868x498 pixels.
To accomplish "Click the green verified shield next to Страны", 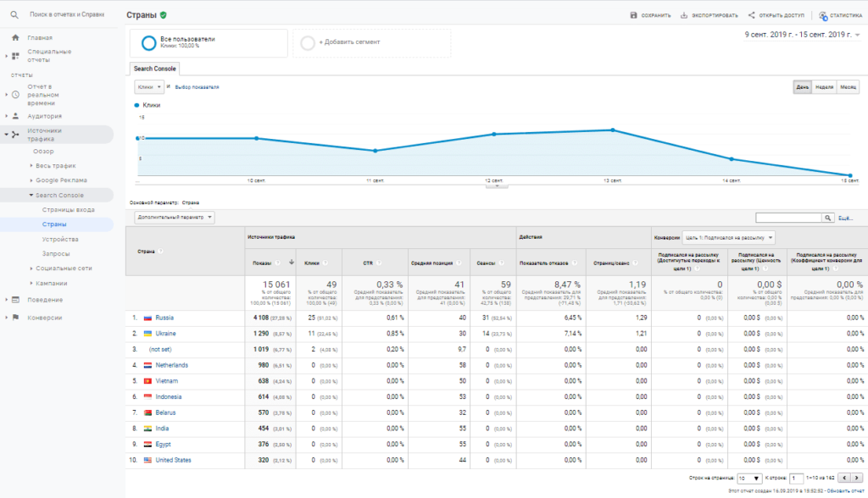I will 163,15.
